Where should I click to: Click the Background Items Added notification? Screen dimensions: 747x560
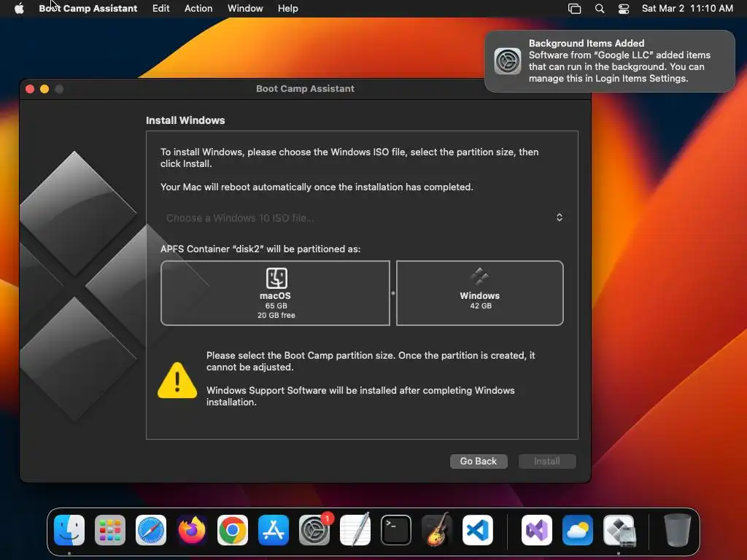tap(609, 61)
